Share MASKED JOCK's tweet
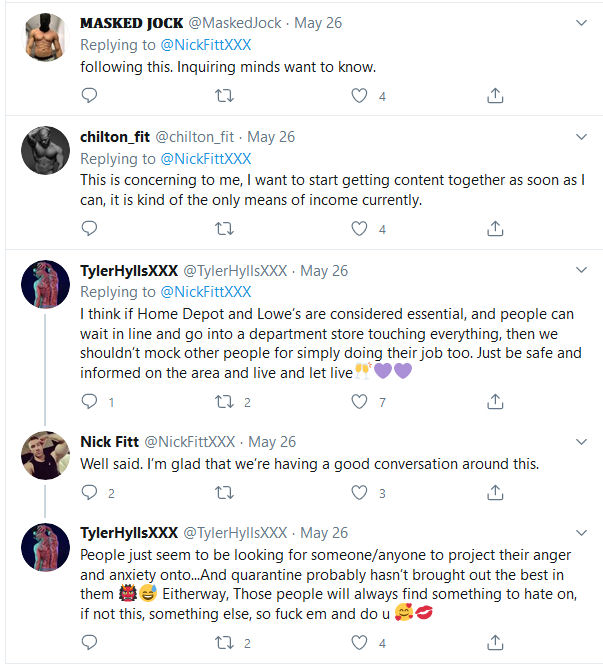The width and height of the screenshot is (603, 664). tap(494, 96)
